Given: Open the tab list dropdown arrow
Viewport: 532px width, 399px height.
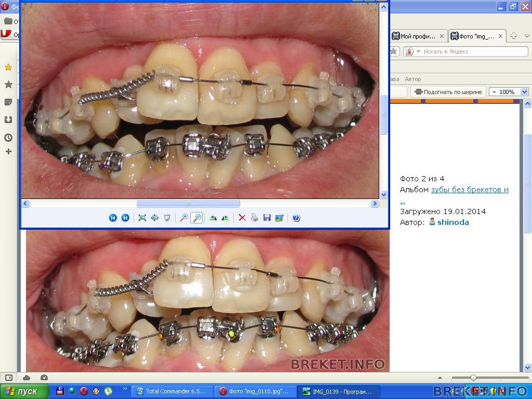Looking at the screenshot, I should [526, 36].
